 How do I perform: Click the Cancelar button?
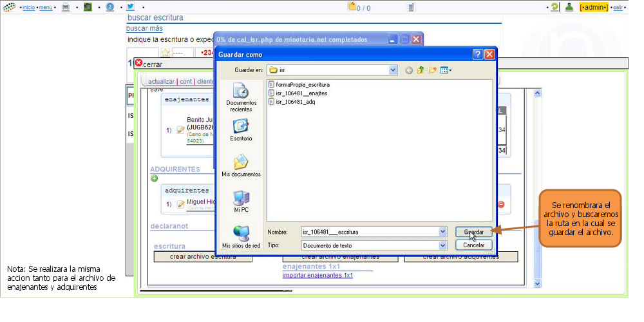click(x=473, y=245)
